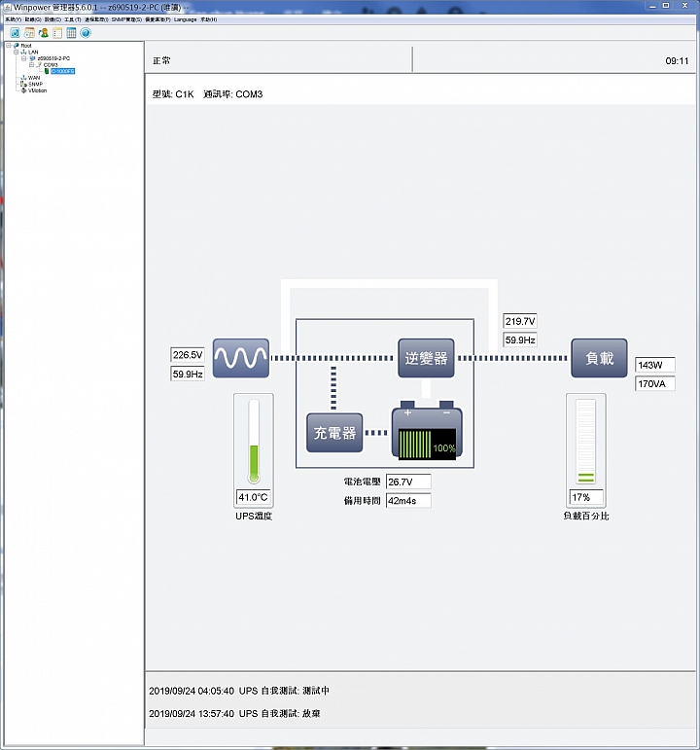Screen dimensions: 700x750
Task: Open the 系統(Y) menu
Action: (x=14, y=19)
